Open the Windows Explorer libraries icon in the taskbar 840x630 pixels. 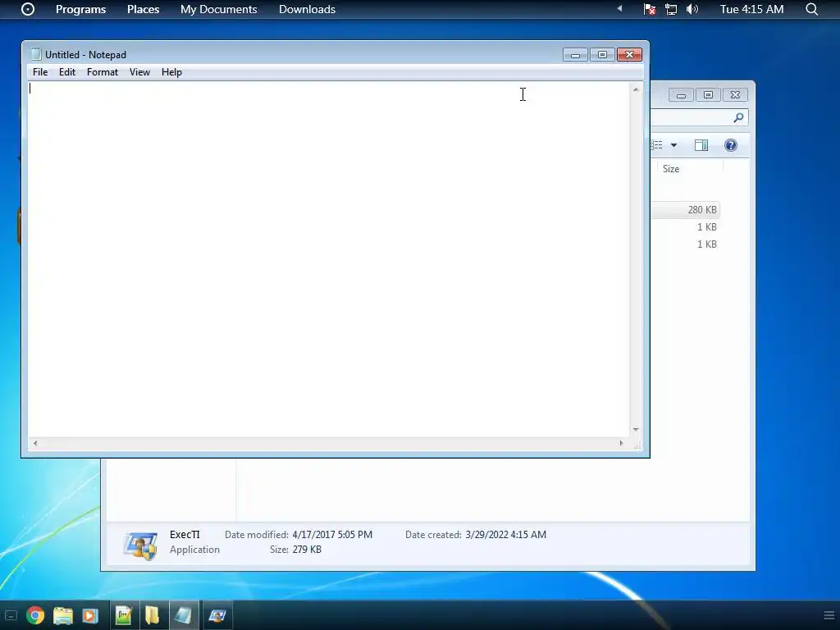click(x=62, y=615)
